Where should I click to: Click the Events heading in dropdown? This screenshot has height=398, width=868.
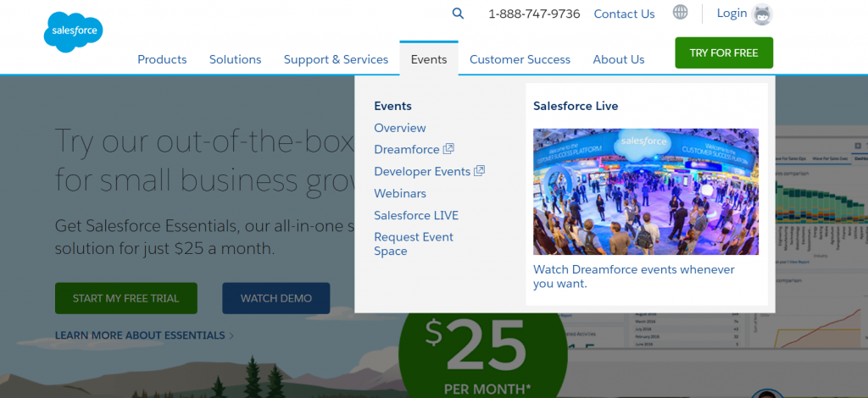tap(393, 106)
